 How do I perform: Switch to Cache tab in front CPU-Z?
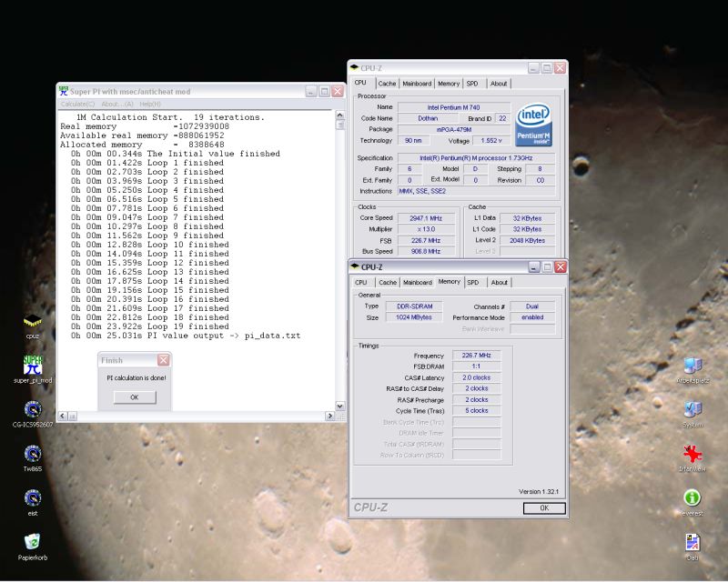tap(388, 282)
